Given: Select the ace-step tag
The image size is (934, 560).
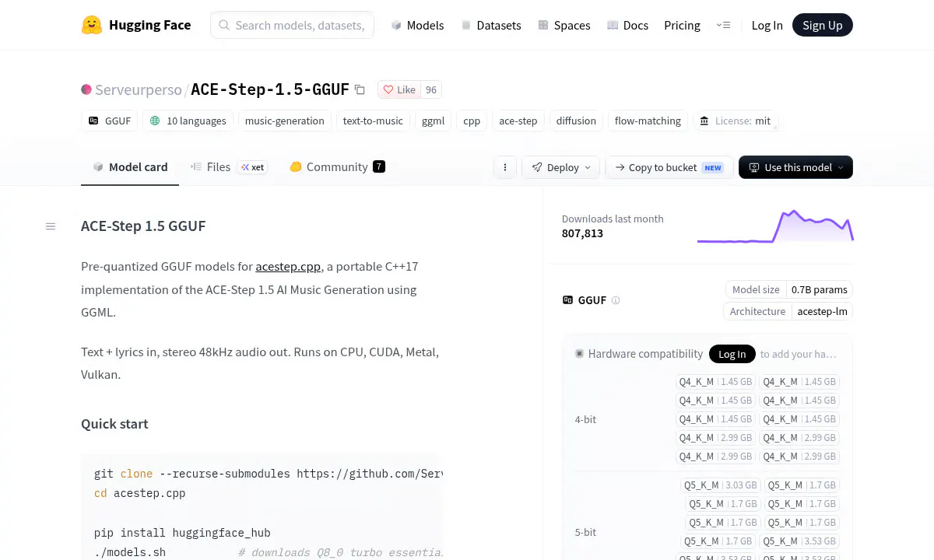Looking at the screenshot, I should click(518, 121).
